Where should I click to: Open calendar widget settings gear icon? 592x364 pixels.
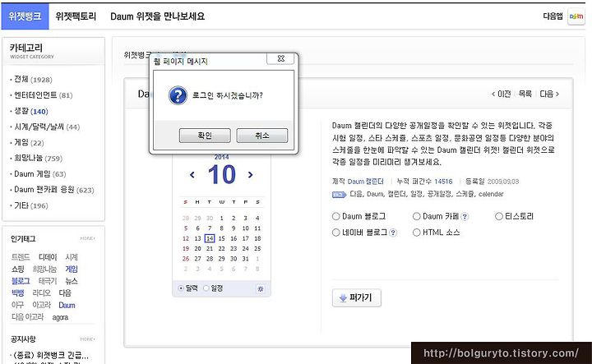[x=260, y=289]
